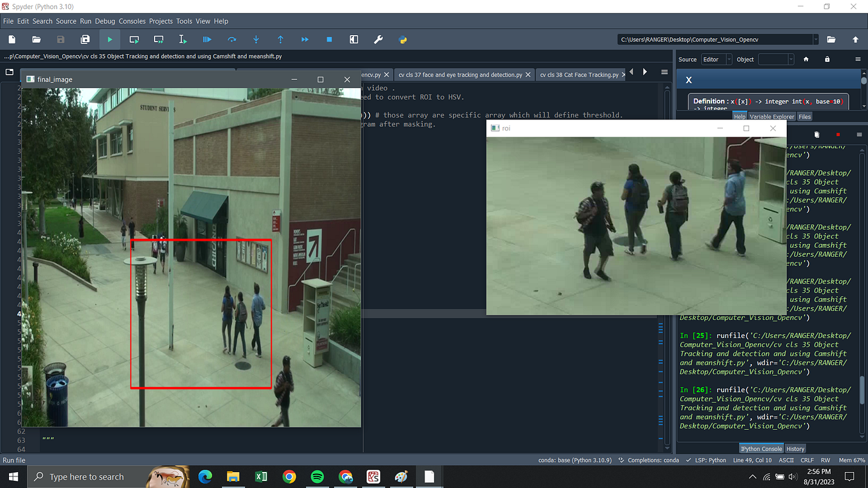
Task: Open the IPython console options menu
Action: [x=858, y=135]
